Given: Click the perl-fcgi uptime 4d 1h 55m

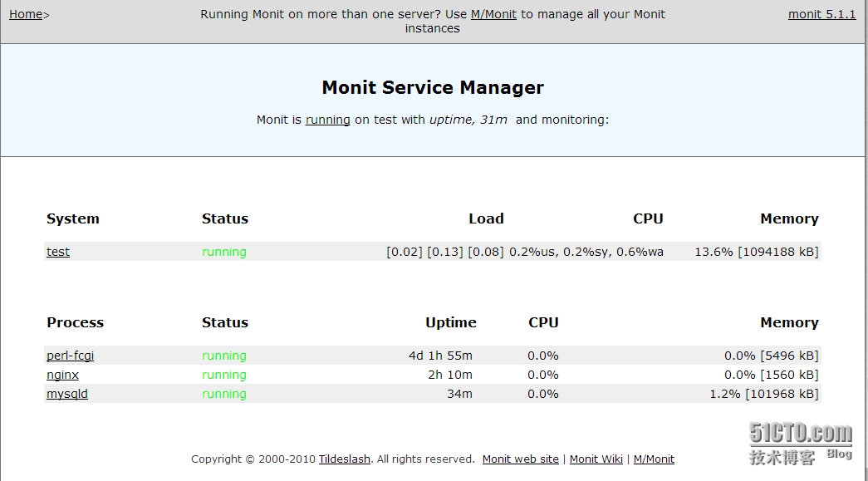Looking at the screenshot, I should pyautogui.click(x=440, y=356).
